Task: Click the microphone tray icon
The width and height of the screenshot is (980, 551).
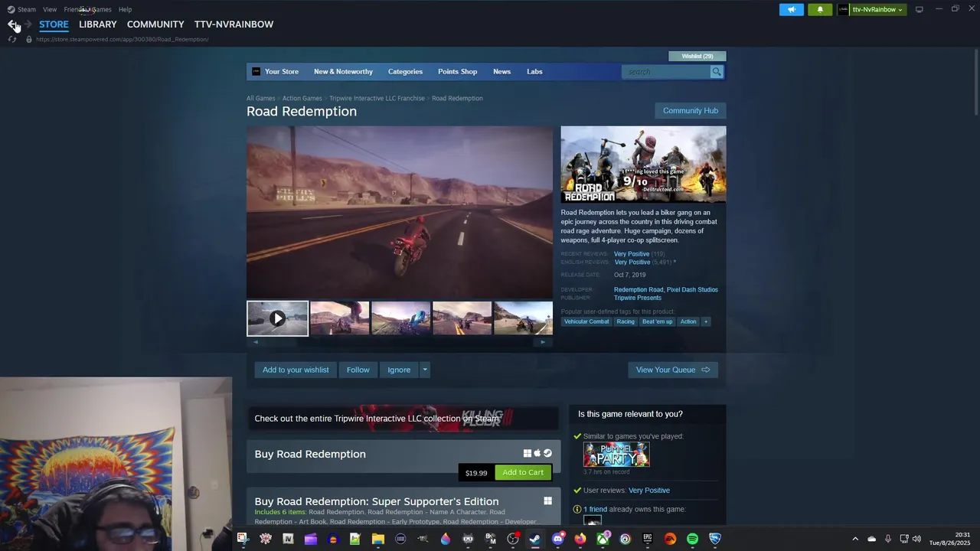Action: pyautogui.click(x=888, y=539)
